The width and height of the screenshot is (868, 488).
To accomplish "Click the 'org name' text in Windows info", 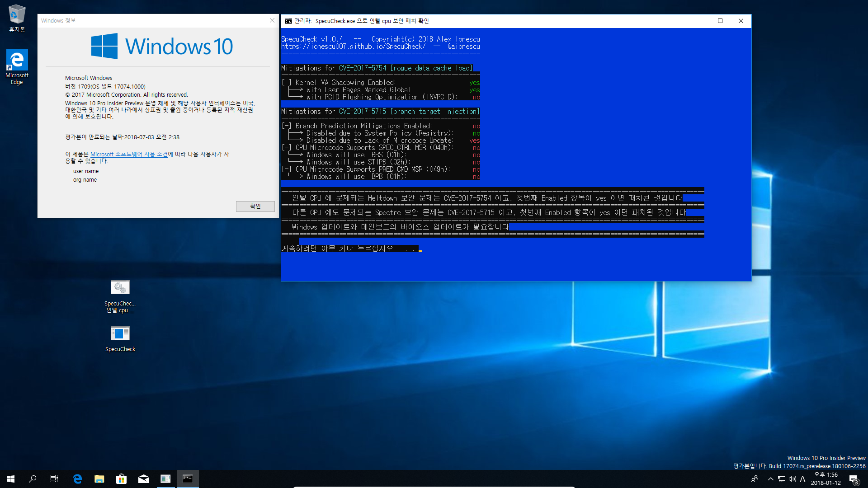I will pyautogui.click(x=85, y=180).
